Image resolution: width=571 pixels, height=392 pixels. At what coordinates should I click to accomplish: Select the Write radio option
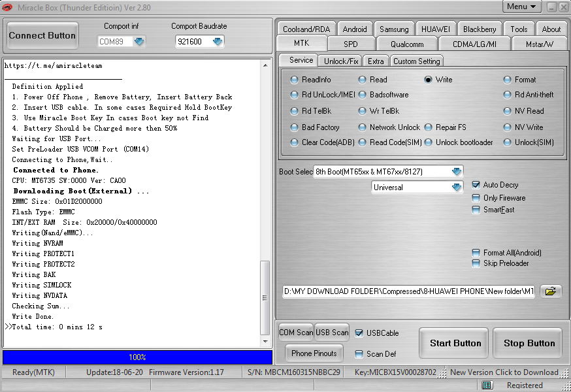pos(429,80)
